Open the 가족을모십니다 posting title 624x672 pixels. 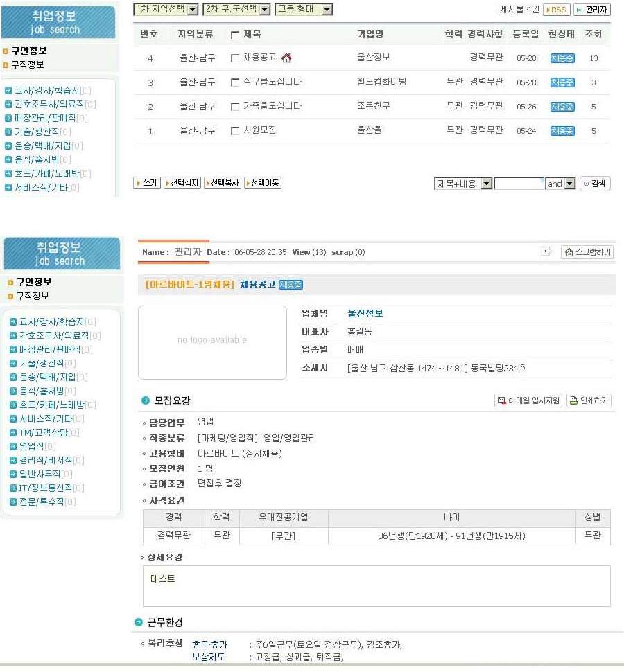coord(272,106)
